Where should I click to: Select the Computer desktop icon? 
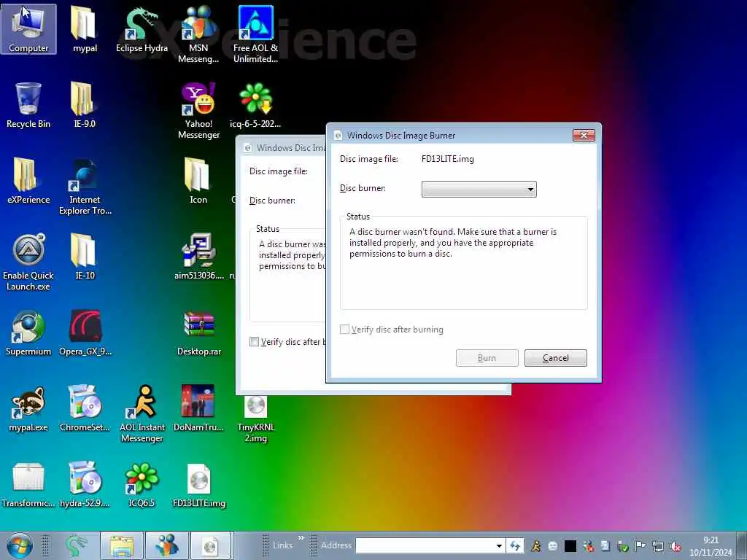(x=28, y=28)
